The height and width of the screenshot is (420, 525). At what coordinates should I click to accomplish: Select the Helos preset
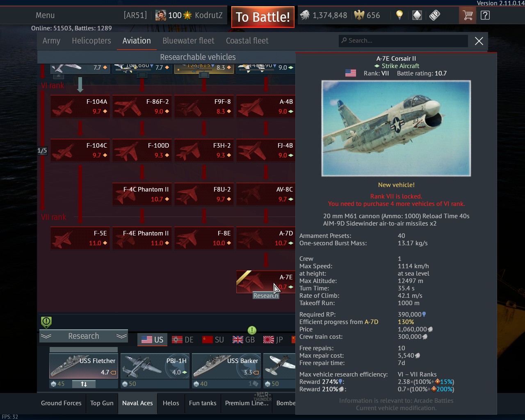tap(171, 403)
